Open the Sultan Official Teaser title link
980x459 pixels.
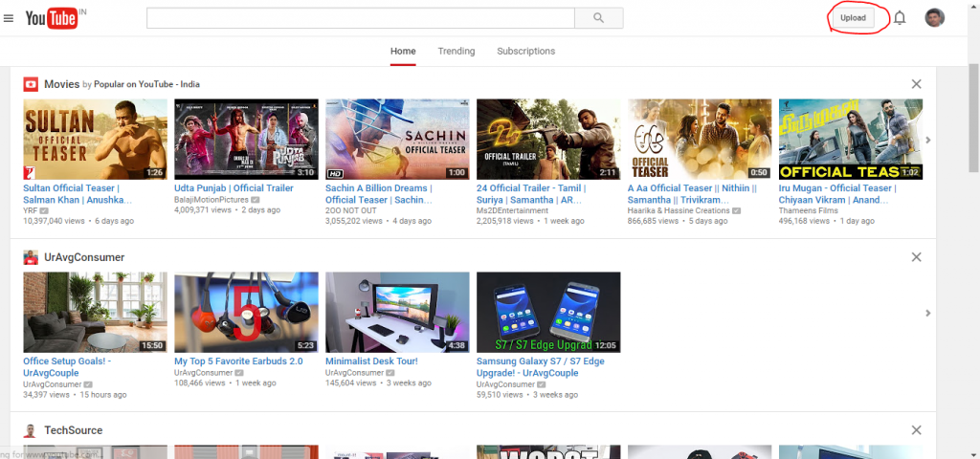point(78,194)
